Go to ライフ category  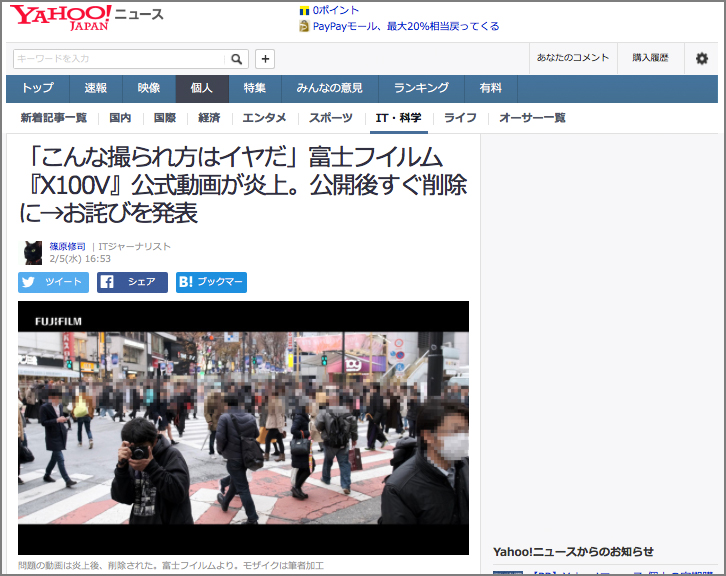[x=460, y=118]
